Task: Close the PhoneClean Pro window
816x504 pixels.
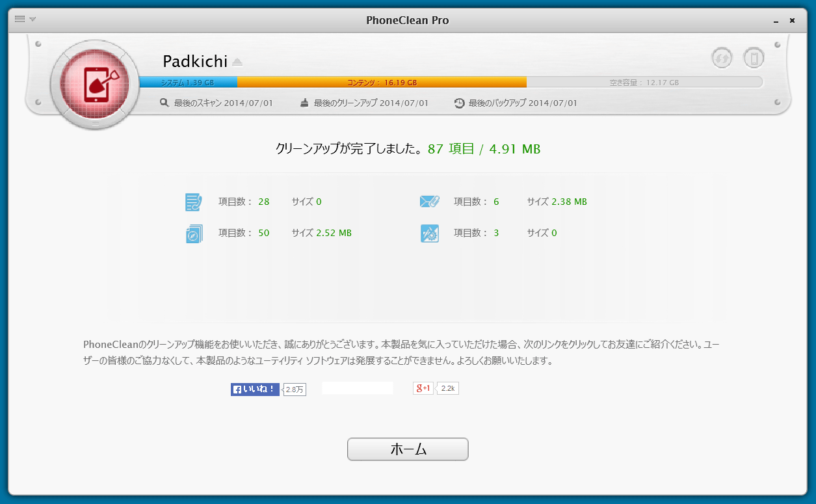Action: point(792,20)
